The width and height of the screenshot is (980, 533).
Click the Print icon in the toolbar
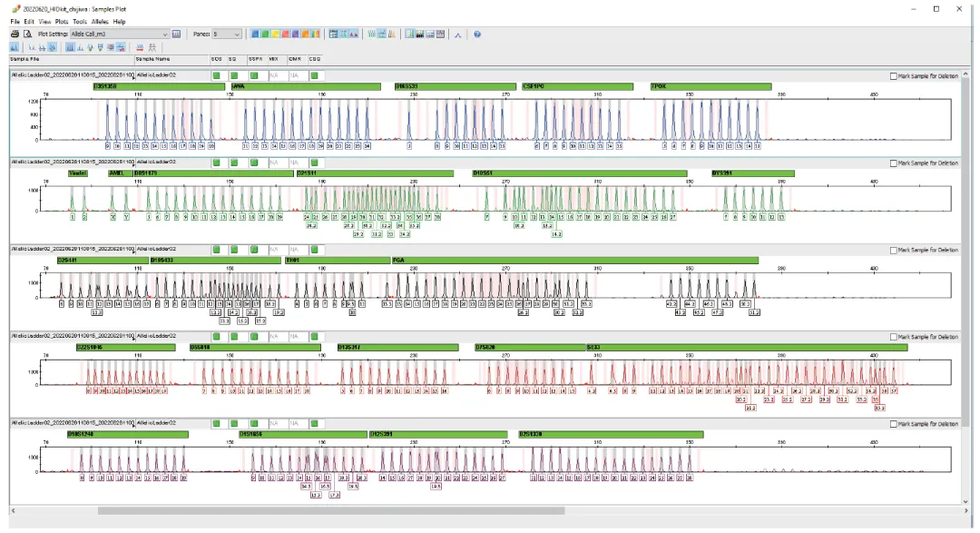click(15, 34)
